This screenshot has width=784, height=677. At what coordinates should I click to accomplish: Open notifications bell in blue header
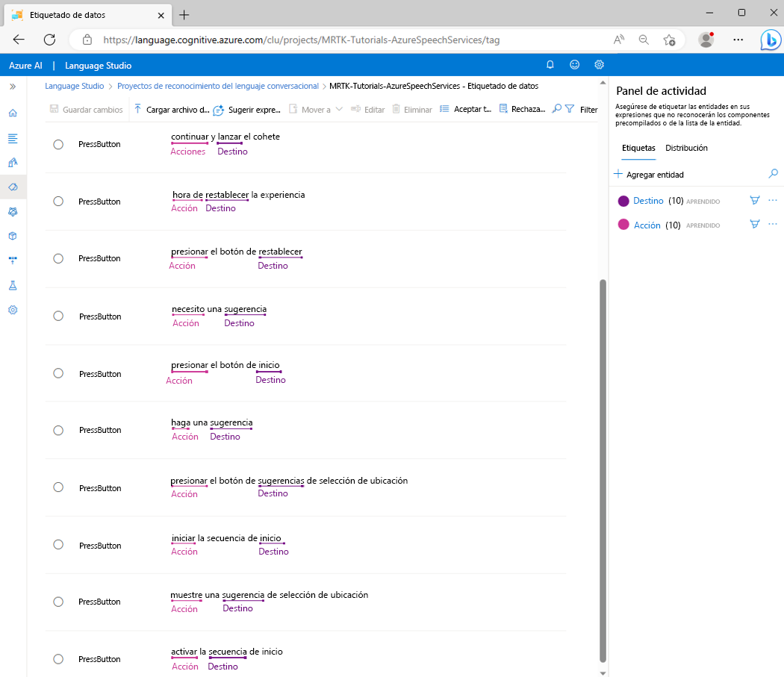coord(550,65)
